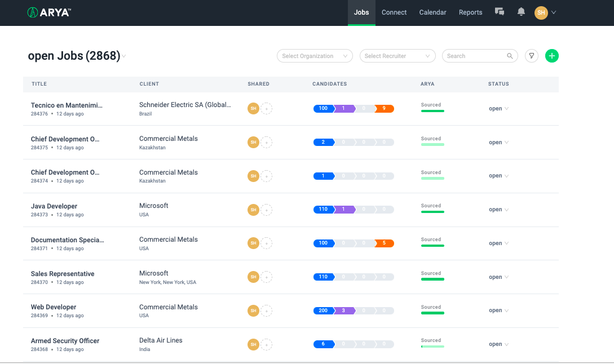Click Sourced progress bar for job 284375
Image resolution: width=614 pixels, height=364 pixels.
(x=432, y=144)
